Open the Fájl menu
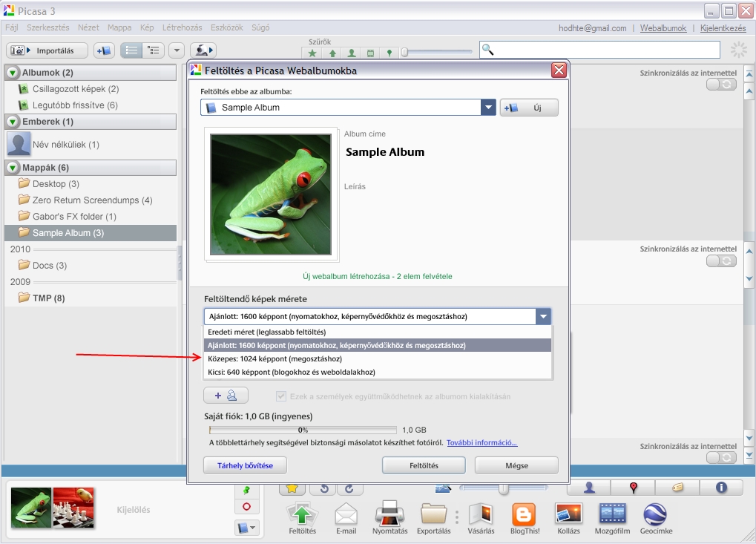The width and height of the screenshot is (756, 544). [x=12, y=27]
